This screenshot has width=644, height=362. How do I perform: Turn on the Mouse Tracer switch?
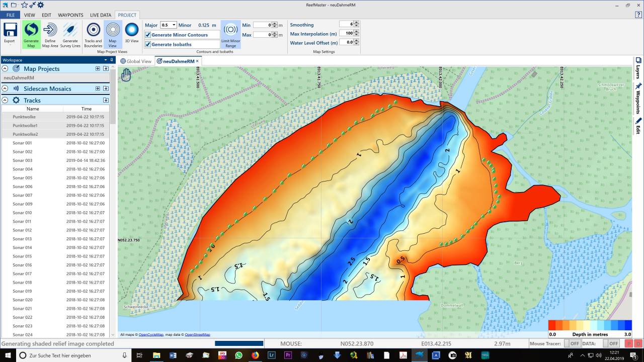[x=571, y=343]
